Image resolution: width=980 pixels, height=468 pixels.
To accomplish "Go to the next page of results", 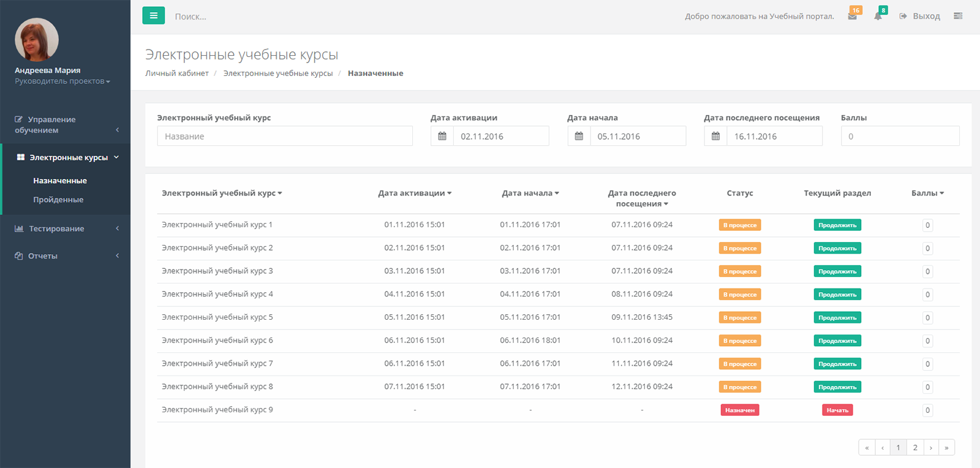I will (931, 448).
